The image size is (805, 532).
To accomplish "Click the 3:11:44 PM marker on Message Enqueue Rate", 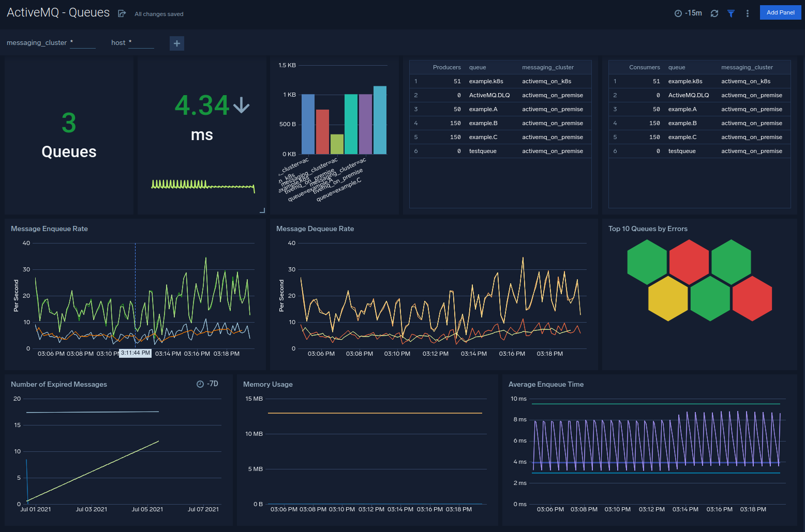I will [x=135, y=353].
